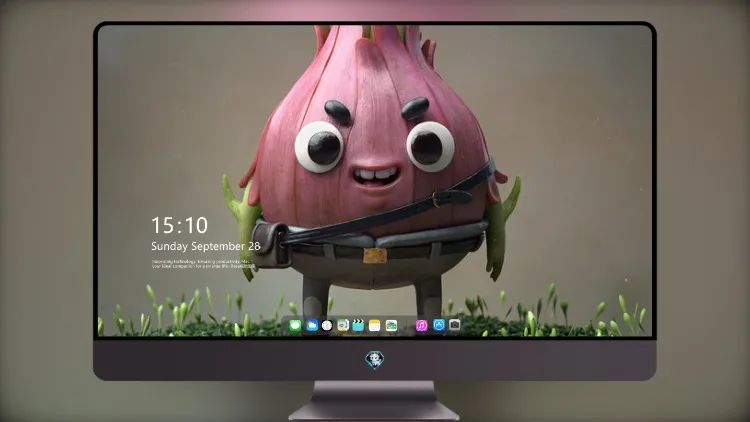The width and height of the screenshot is (750, 422).
Task: Open the yellow Notes app
Action: click(x=375, y=326)
